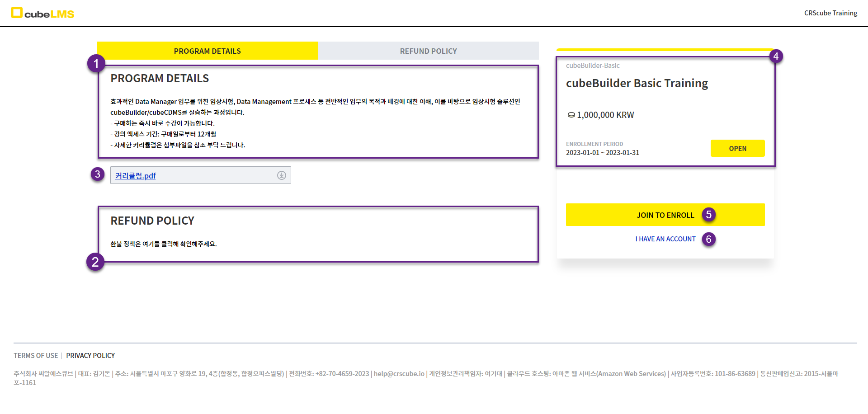Click annotation marker number 2

(95, 262)
